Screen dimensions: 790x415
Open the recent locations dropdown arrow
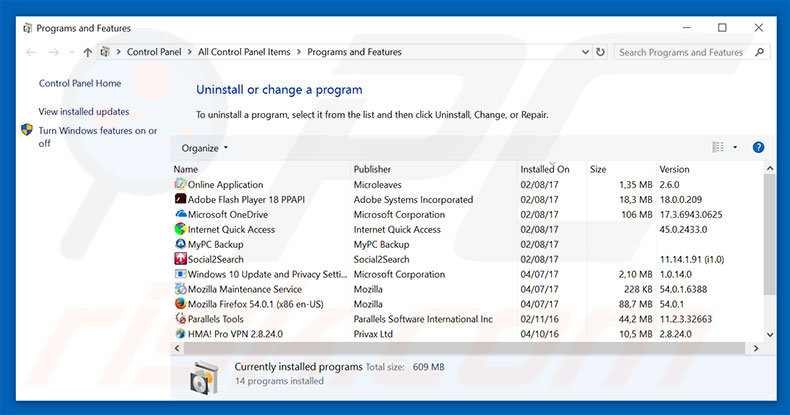coord(71,52)
